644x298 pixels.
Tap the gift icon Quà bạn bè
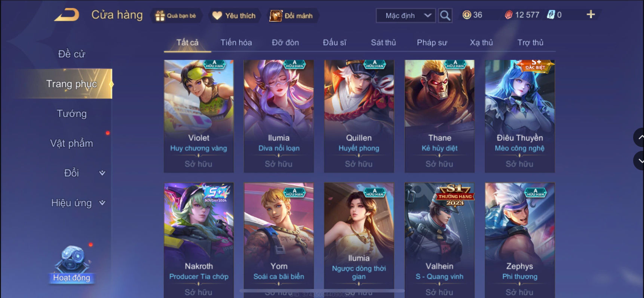(160, 16)
